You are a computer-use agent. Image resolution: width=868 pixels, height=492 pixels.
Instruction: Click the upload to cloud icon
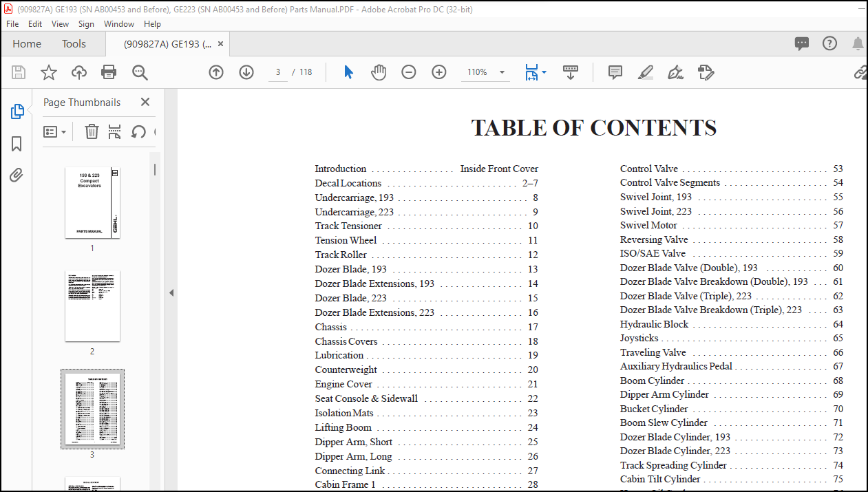coord(79,72)
